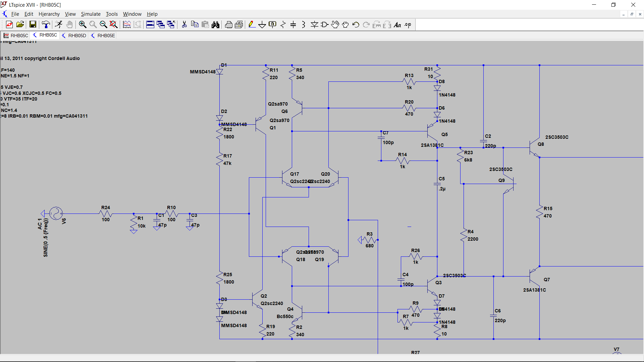
Task: Click the Zoom Full Extents icon
Action: [114, 24]
